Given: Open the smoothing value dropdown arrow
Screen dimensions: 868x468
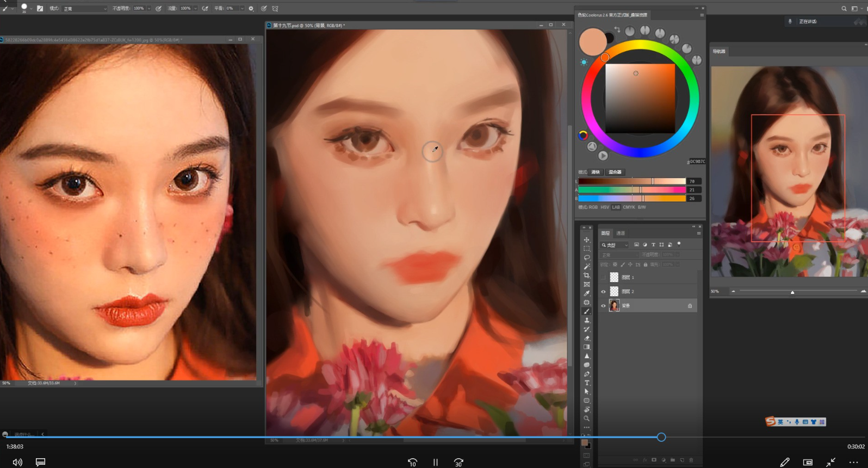Looking at the screenshot, I should pos(241,9).
